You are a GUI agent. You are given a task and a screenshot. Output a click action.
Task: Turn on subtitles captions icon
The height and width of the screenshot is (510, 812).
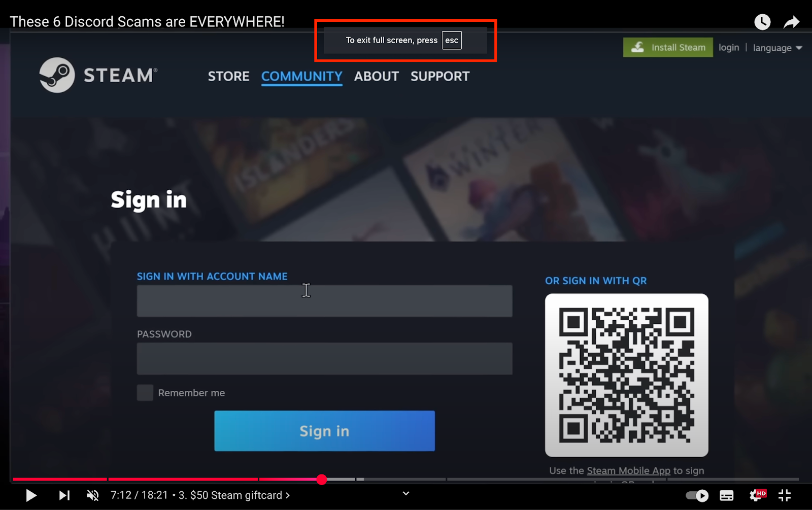pos(727,495)
